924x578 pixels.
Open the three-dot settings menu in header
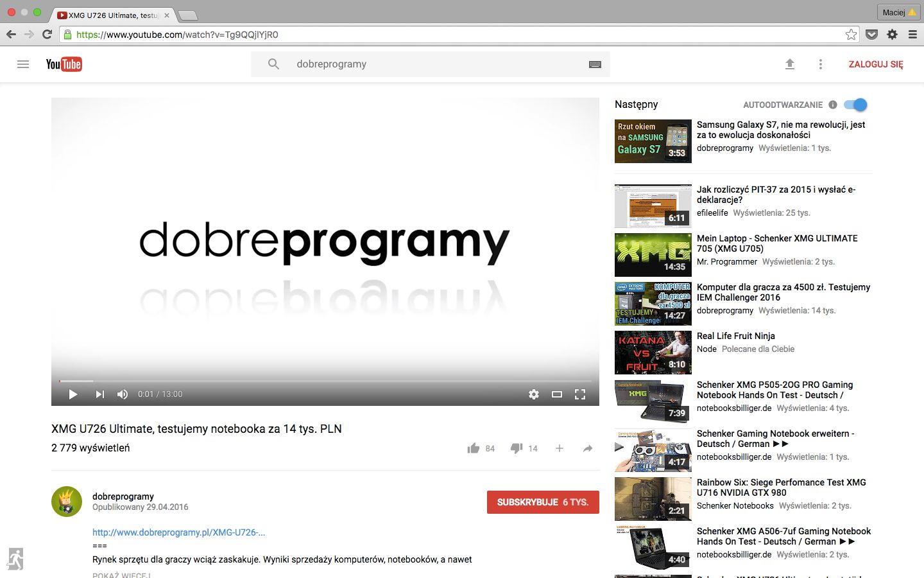[x=820, y=64]
